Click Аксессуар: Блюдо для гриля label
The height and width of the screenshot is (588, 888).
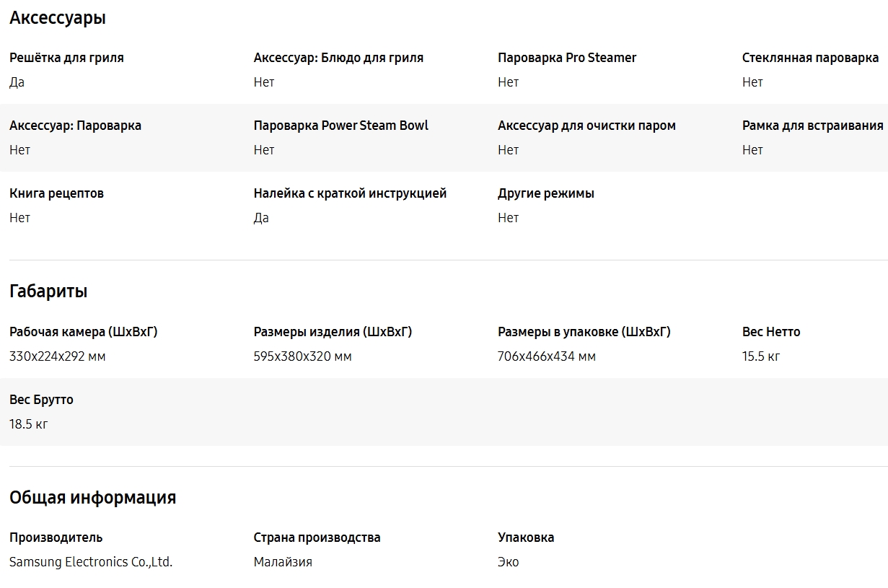pos(338,58)
